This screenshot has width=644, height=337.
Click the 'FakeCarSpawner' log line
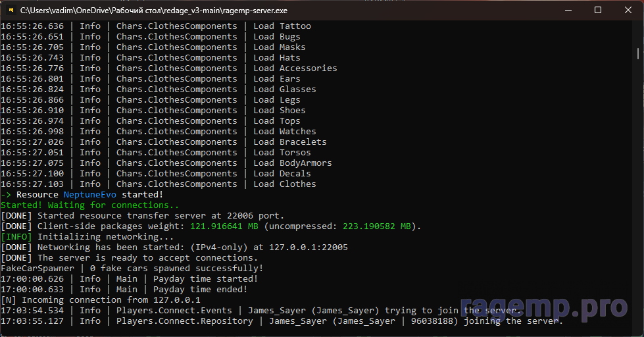tap(37, 269)
